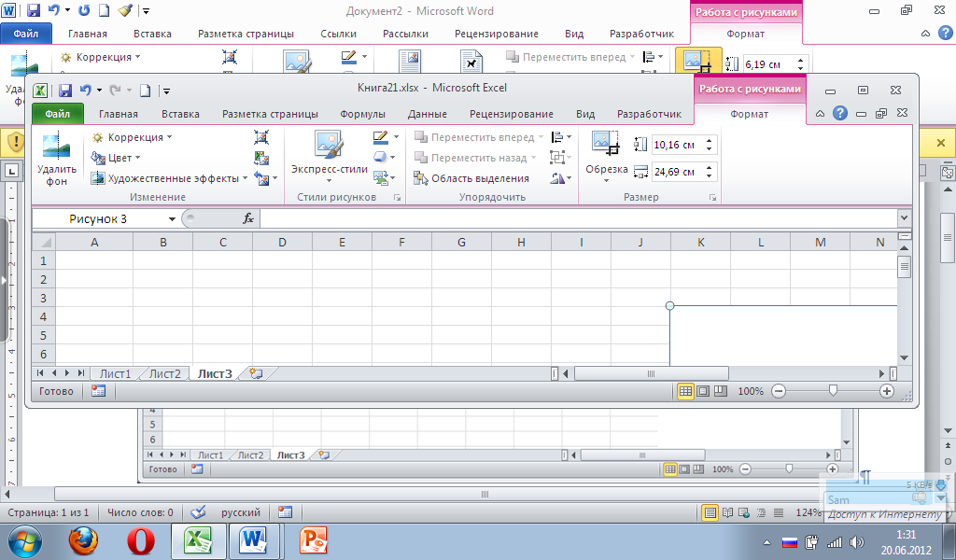This screenshot has width=956, height=560.
Task: Click volume speaker icon in system tray
Action: (857, 541)
